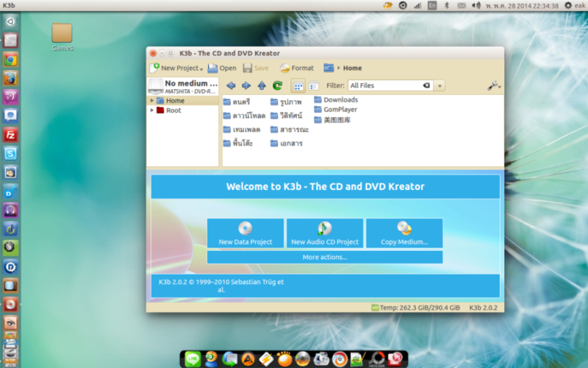
Task: Open the volume indicator in the top panel
Action: click(x=476, y=6)
